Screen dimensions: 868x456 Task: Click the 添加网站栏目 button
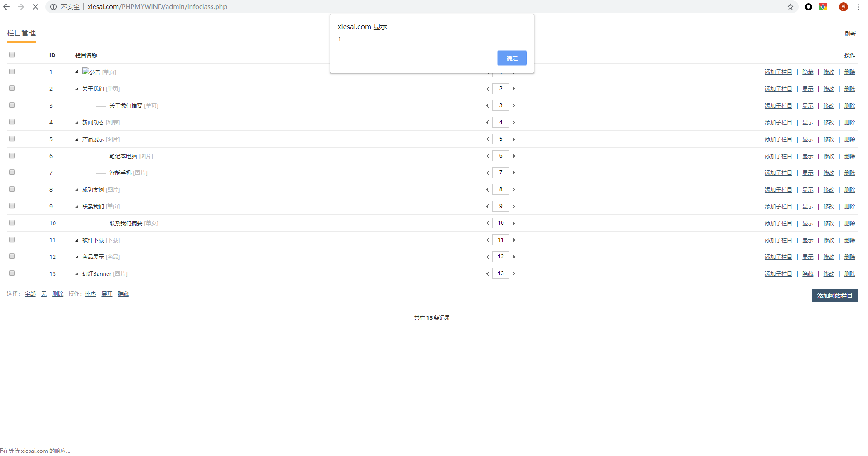click(834, 296)
